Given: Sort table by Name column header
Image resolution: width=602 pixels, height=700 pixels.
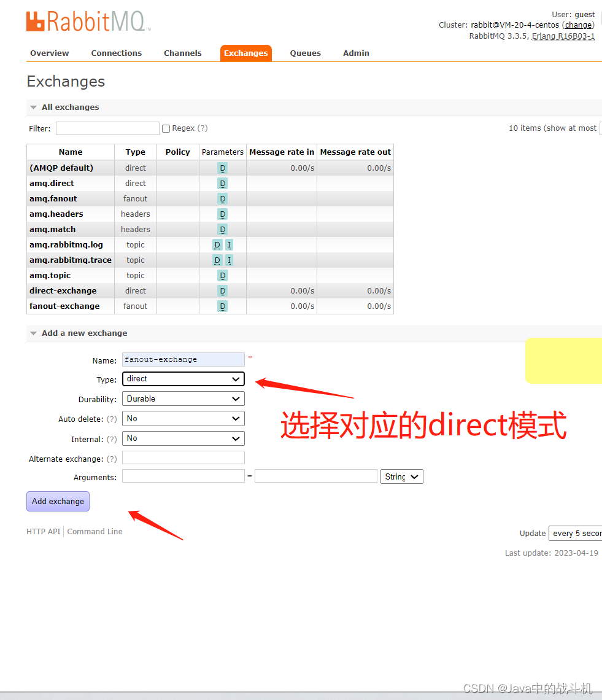Looking at the screenshot, I should [71, 152].
